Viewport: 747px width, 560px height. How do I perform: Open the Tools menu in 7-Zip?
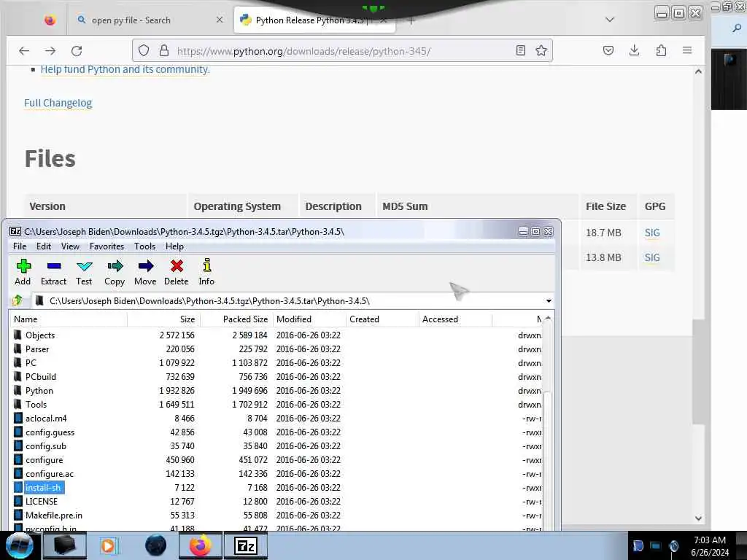[144, 246]
